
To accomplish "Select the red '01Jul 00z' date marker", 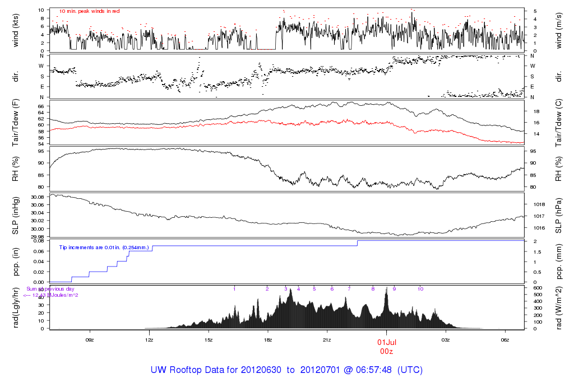I will (x=387, y=346).
